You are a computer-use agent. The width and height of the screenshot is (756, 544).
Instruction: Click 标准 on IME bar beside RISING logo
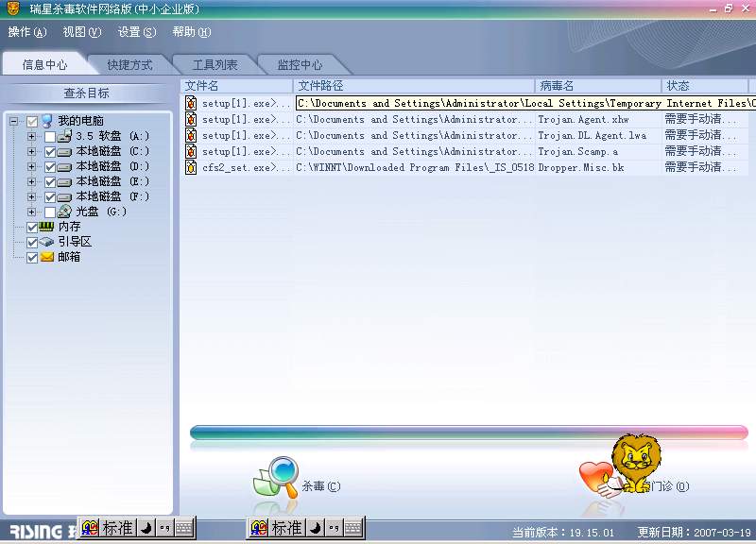(117, 528)
